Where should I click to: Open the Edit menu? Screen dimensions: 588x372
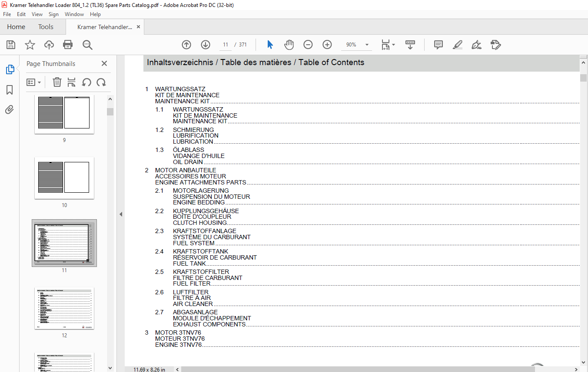click(21, 14)
